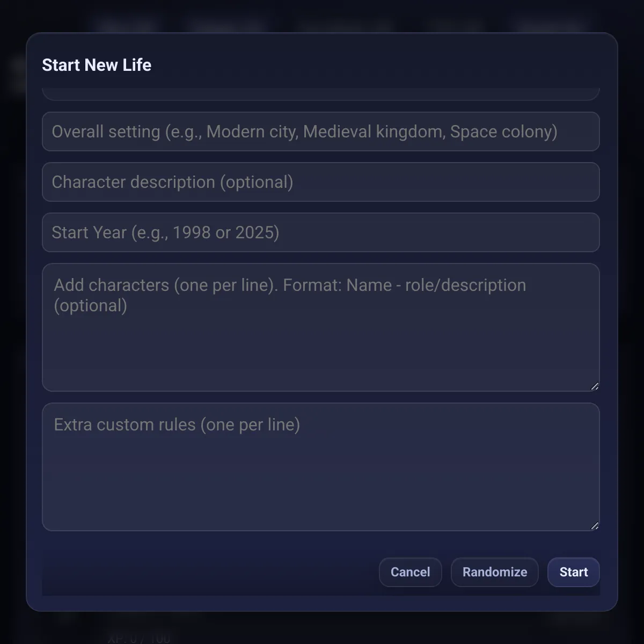Focus the Overall setting input field

pos(321,131)
